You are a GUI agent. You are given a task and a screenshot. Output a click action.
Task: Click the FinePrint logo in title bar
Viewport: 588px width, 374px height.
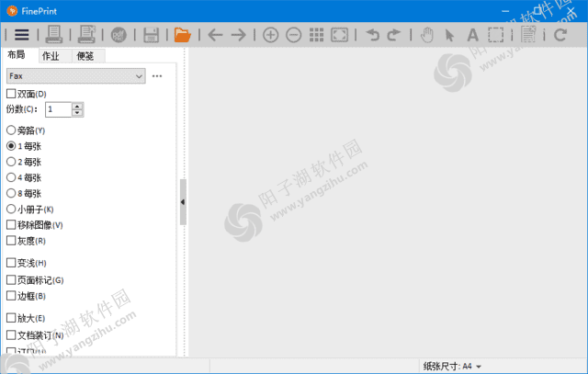12,11
